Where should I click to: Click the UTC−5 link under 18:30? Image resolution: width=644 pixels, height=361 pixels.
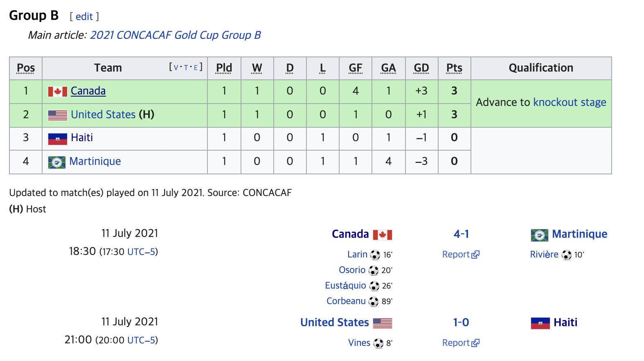[x=141, y=252]
